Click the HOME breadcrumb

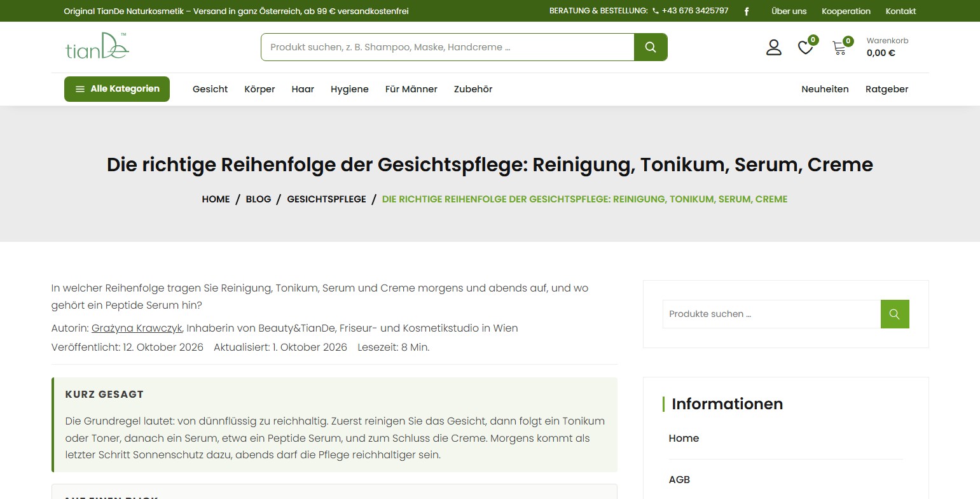tap(216, 199)
